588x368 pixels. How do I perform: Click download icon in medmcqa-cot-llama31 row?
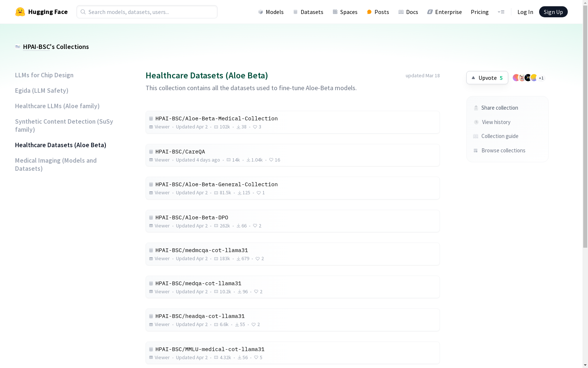pyautogui.click(x=239, y=259)
